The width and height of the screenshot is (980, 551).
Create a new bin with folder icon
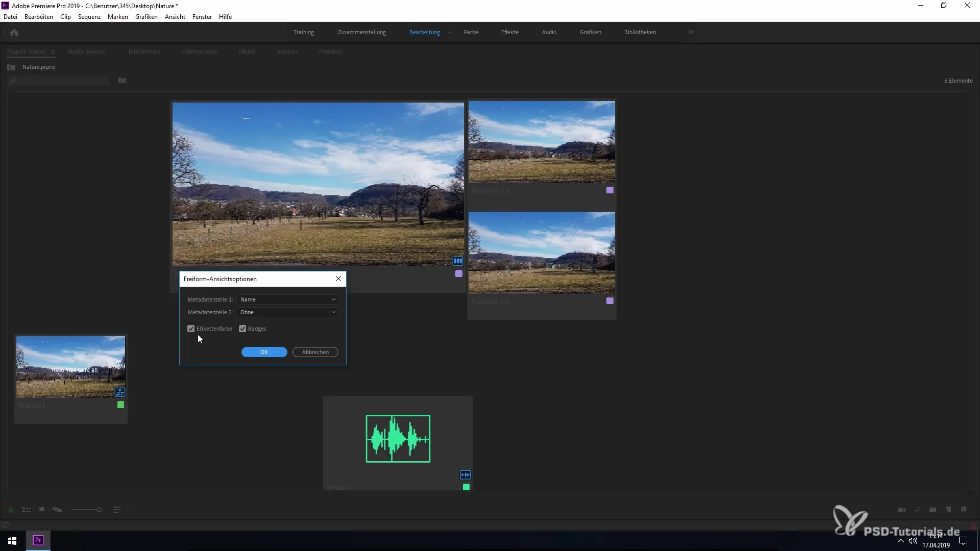point(933,510)
